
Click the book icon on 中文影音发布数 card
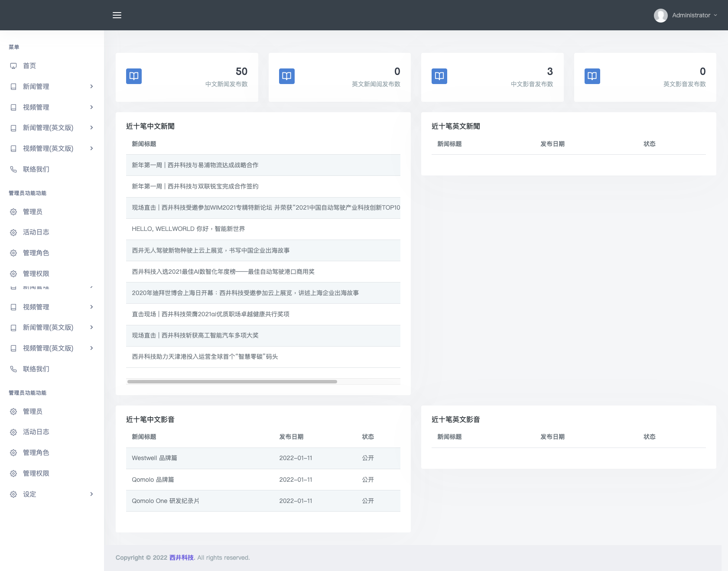[439, 76]
